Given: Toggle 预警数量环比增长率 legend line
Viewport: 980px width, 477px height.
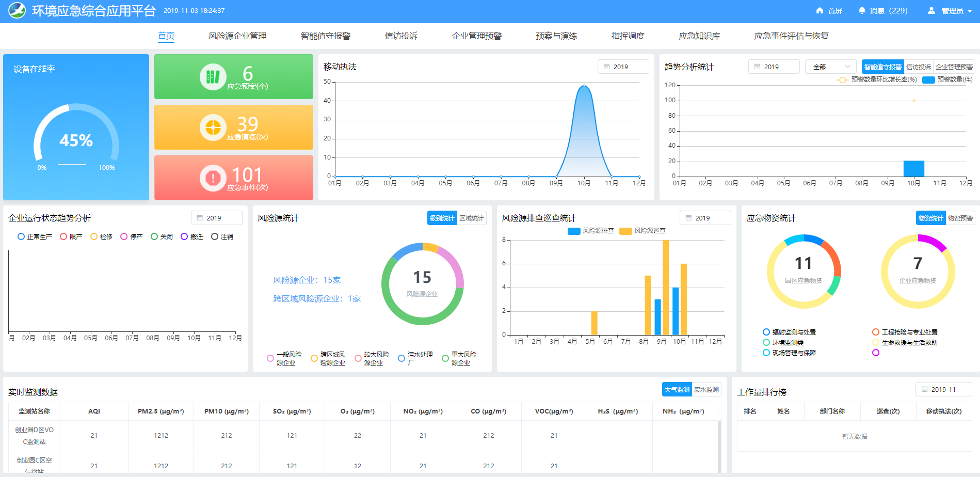Looking at the screenshot, I should pos(876,79).
